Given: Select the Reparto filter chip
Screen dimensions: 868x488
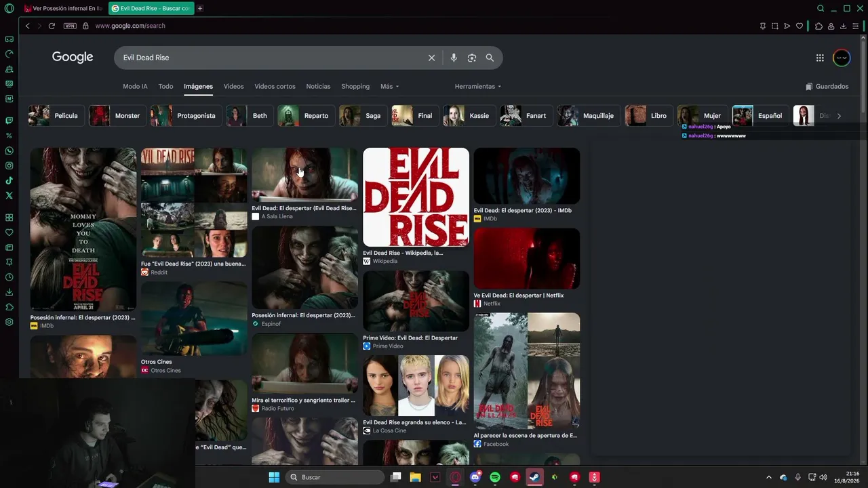Looking at the screenshot, I should pyautogui.click(x=306, y=115).
